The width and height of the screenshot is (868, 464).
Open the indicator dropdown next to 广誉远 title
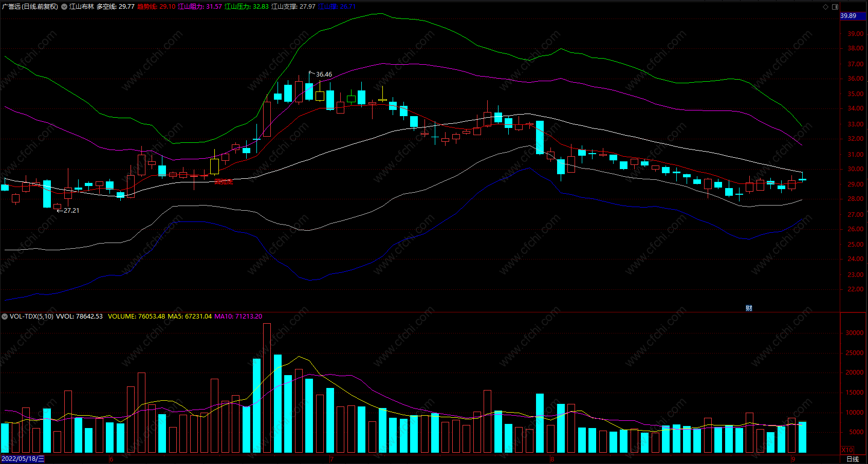(x=64, y=7)
